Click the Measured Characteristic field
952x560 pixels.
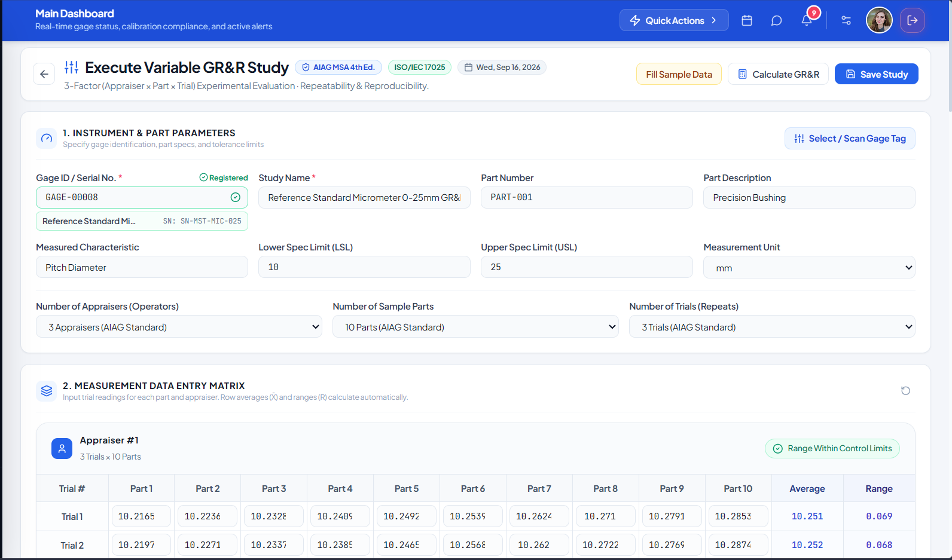[142, 267]
